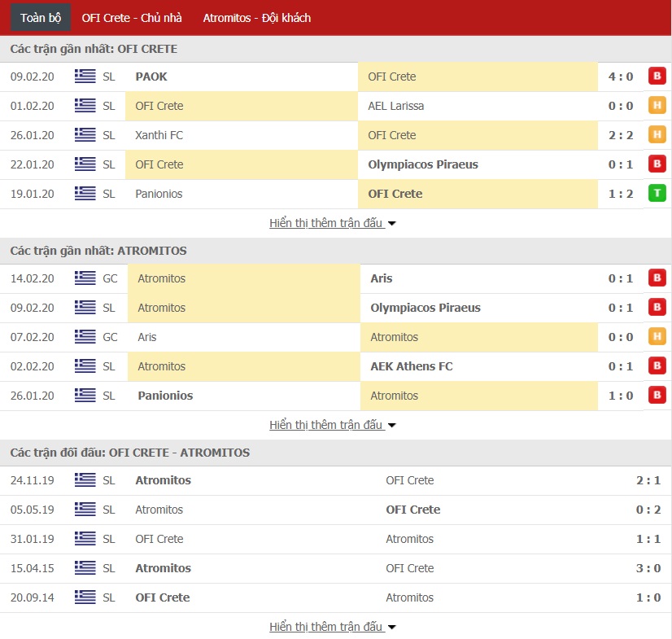Click the AEK Athens FC team name
Image resolution: width=672 pixels, height=639 pixels.
point(412,366)
